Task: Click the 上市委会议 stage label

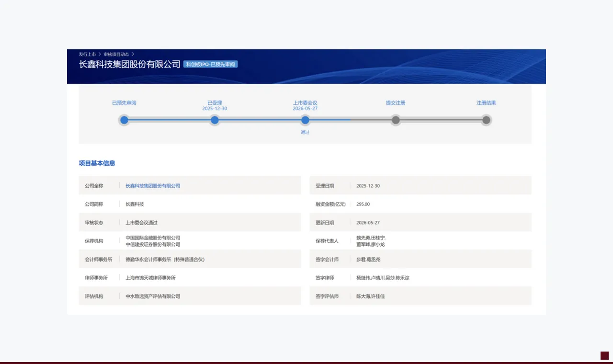Action: point(305,103)
